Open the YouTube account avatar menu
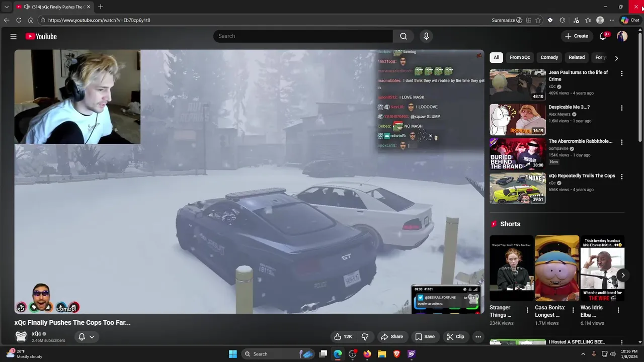 click(622, 36)
